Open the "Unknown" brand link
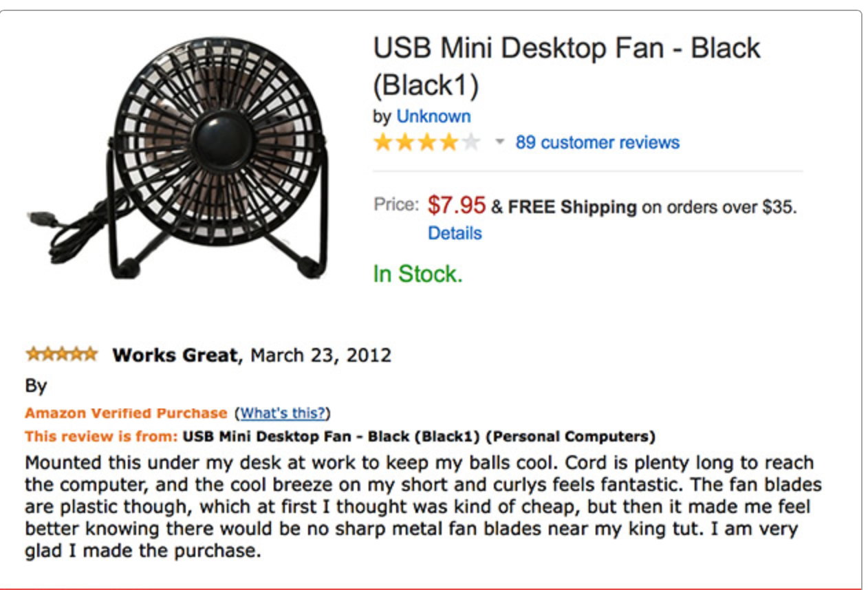 coord(433,116)
